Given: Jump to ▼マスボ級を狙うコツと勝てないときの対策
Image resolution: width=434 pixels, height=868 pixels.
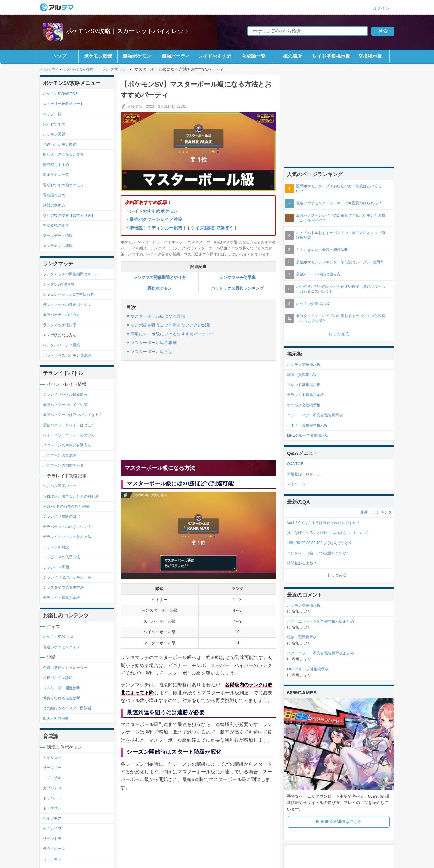Looking at the screenshot, I should 168,325.
